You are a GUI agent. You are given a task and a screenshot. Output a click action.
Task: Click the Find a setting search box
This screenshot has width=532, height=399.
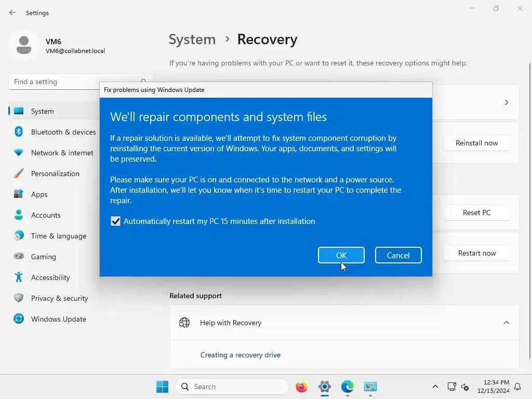80,82
